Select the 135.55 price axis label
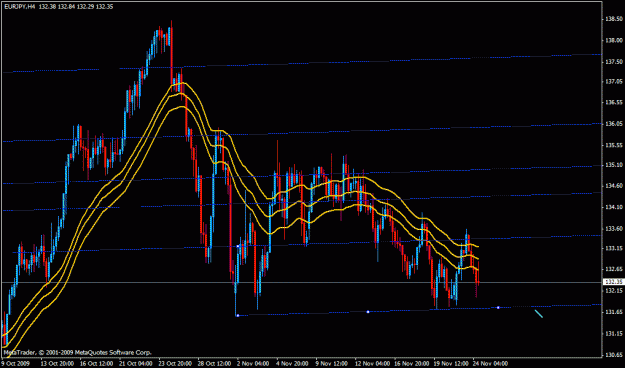Viewport: 625px width, 368px height. pyautogui.click(x=614, y=145)
